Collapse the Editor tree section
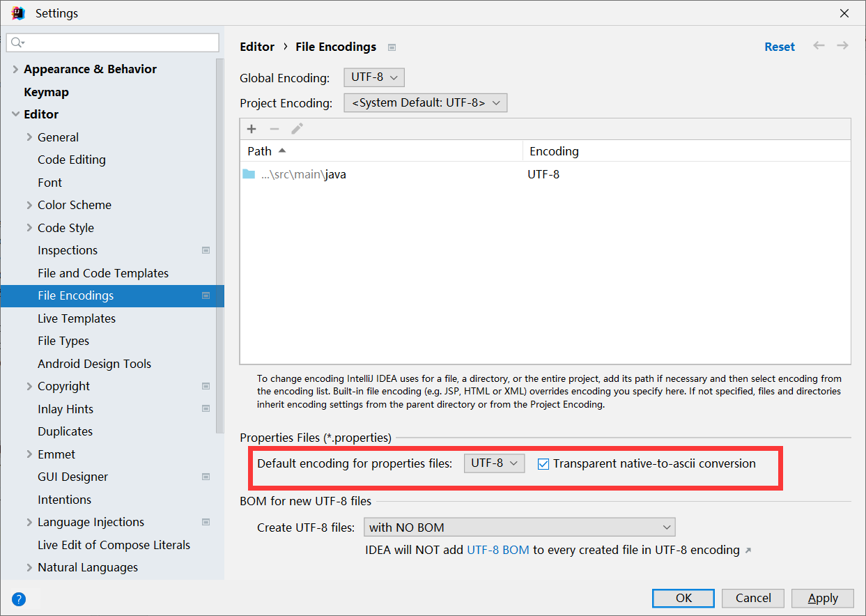The height and width of the screenshot is (616, 866). coord(15,114)
